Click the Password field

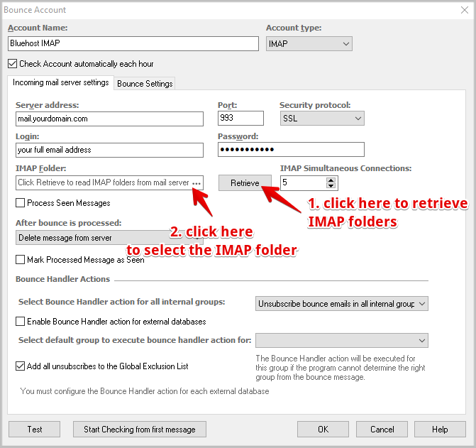click(x=291, y=149)
